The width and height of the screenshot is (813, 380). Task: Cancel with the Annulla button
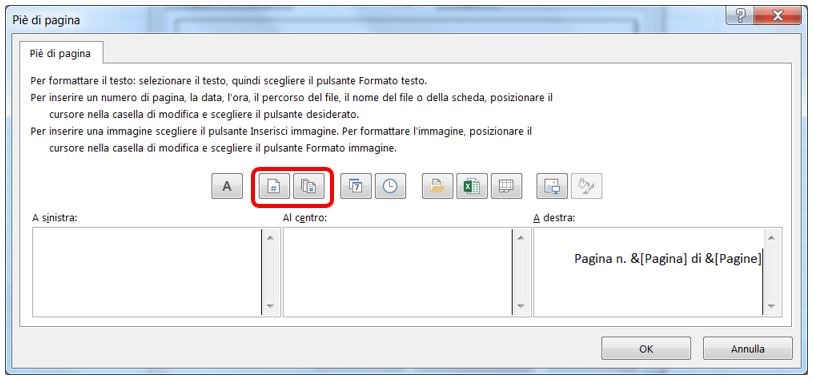pos(748,349)
